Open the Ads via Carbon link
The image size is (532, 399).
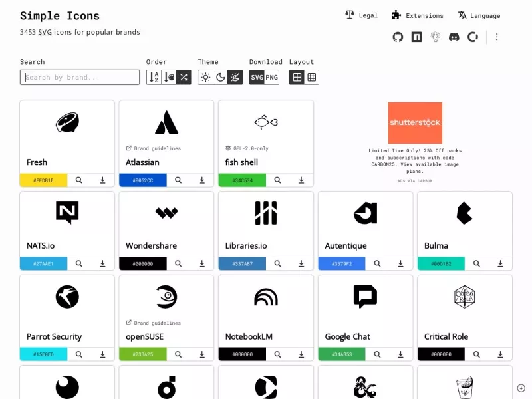tap(415, 181)
